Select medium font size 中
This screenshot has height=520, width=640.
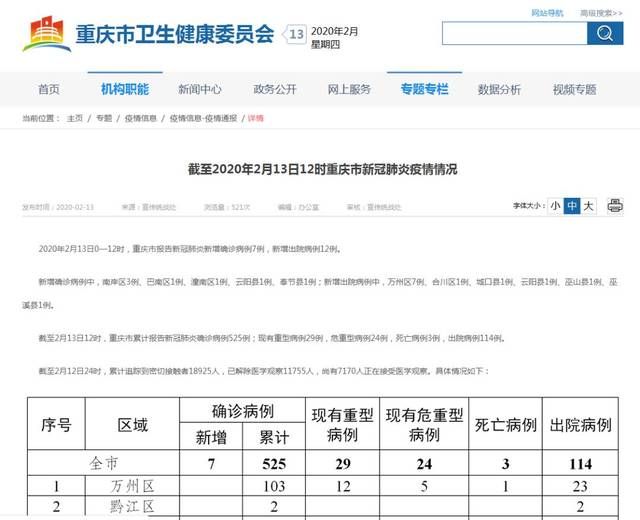571,206
